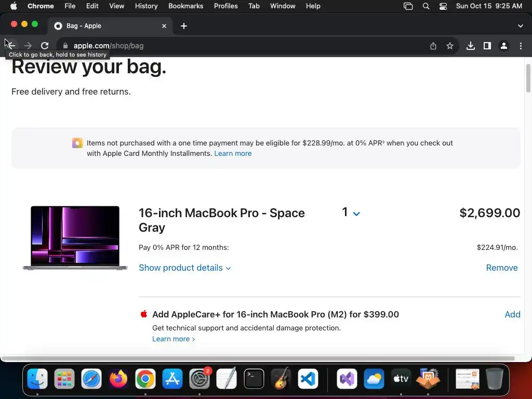The height and width of the screenshot is (399, 532).
Task: Open Launchpad from the dock
Action: click(64, 378)
